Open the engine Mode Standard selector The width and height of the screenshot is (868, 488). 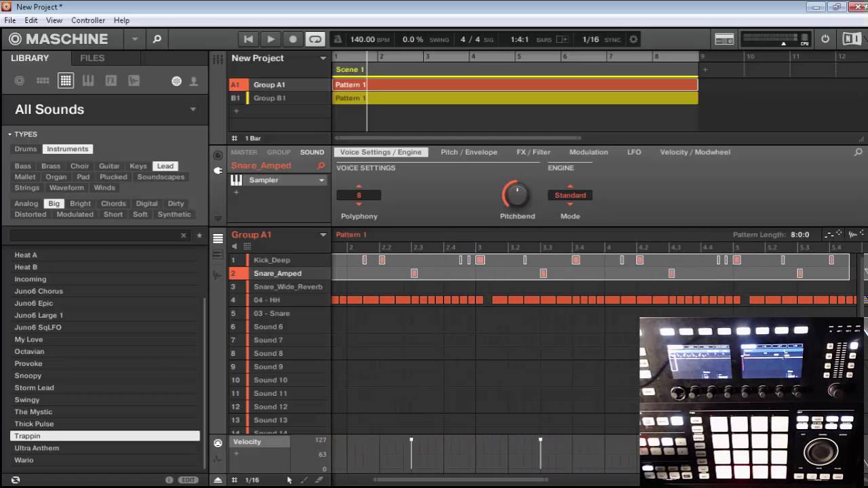pyautogui.click(x=570, y=195)
